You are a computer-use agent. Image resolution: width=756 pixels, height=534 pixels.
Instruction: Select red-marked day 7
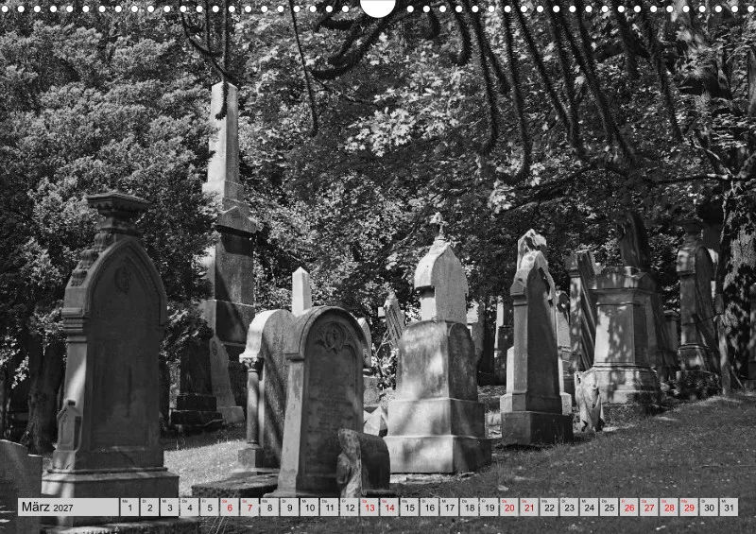coord(249,508)
